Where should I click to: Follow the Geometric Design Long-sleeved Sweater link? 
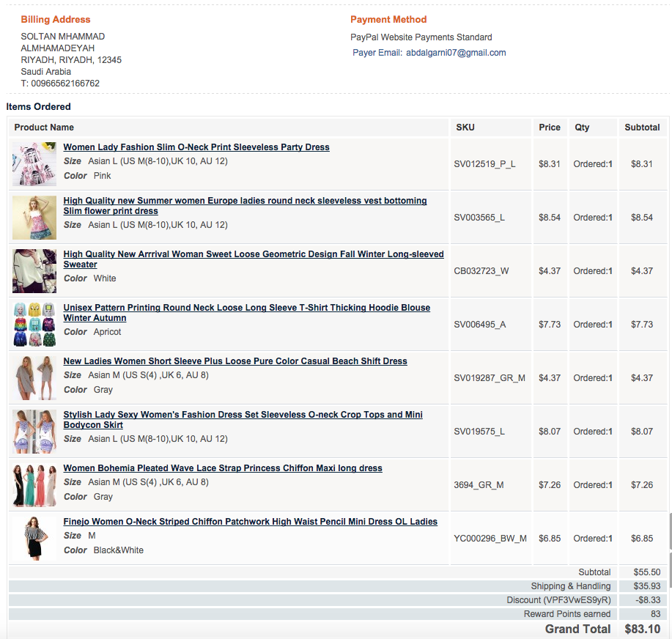click(x=253, y=254)
